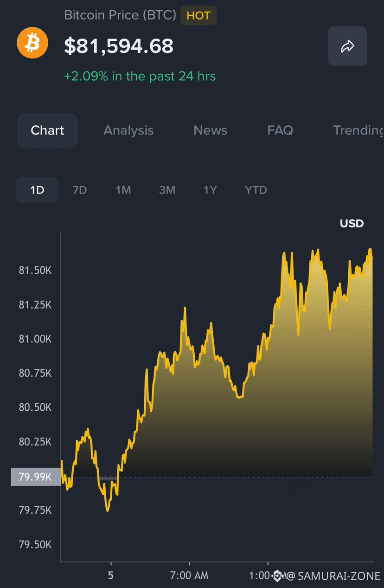Tap the 79.99K baseline price marker

36,477
